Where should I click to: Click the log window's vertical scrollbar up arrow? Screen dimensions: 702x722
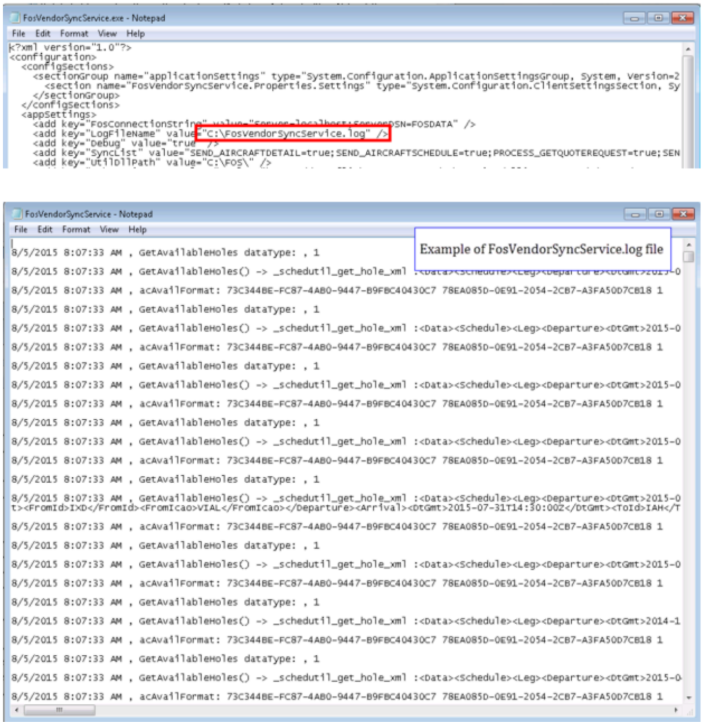689,243
